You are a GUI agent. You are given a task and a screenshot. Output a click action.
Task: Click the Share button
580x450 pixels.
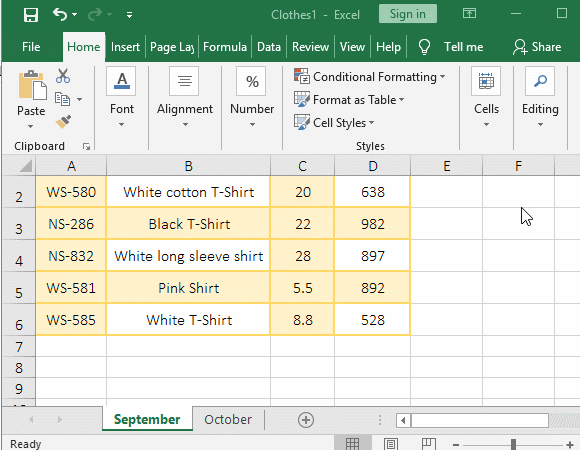pyautogui.click(x=537, y=47)
